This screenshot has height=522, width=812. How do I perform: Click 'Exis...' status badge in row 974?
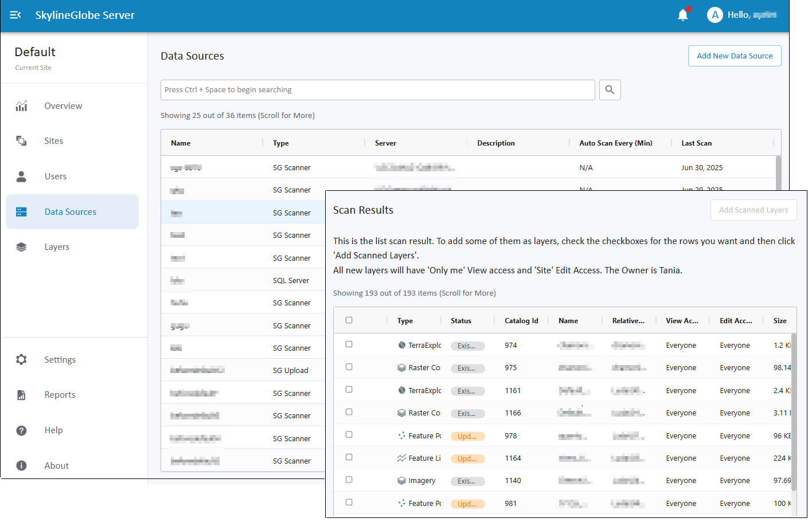tap(468, 346)
